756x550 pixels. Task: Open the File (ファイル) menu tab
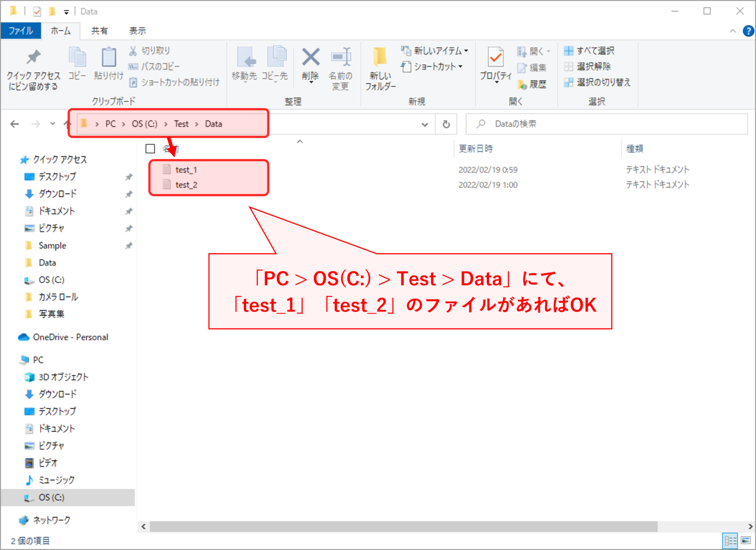pos(21,31)
